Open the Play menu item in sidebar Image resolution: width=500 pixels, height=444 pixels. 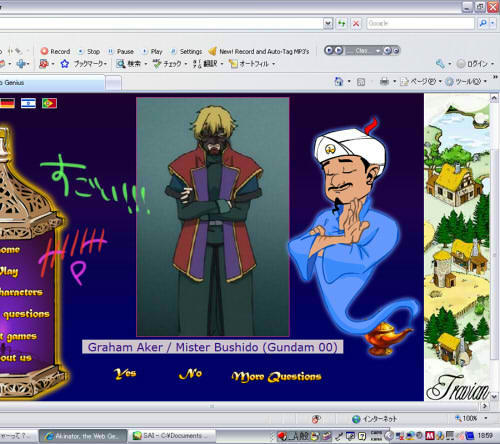point(9,271)
